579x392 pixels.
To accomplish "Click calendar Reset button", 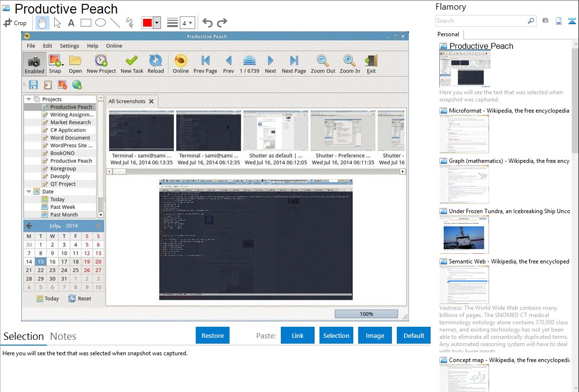I will click(80, 299).
